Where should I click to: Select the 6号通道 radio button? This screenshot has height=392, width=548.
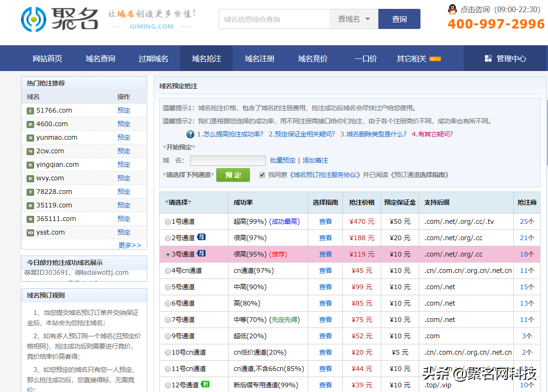[168, 304]
